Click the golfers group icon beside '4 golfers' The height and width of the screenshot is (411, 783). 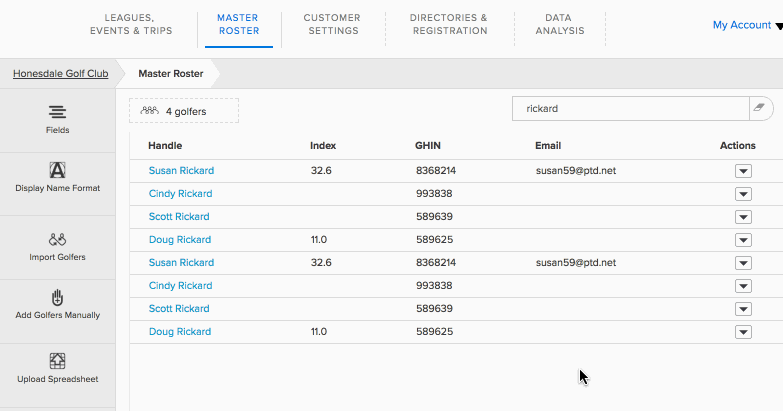(149, 111)
